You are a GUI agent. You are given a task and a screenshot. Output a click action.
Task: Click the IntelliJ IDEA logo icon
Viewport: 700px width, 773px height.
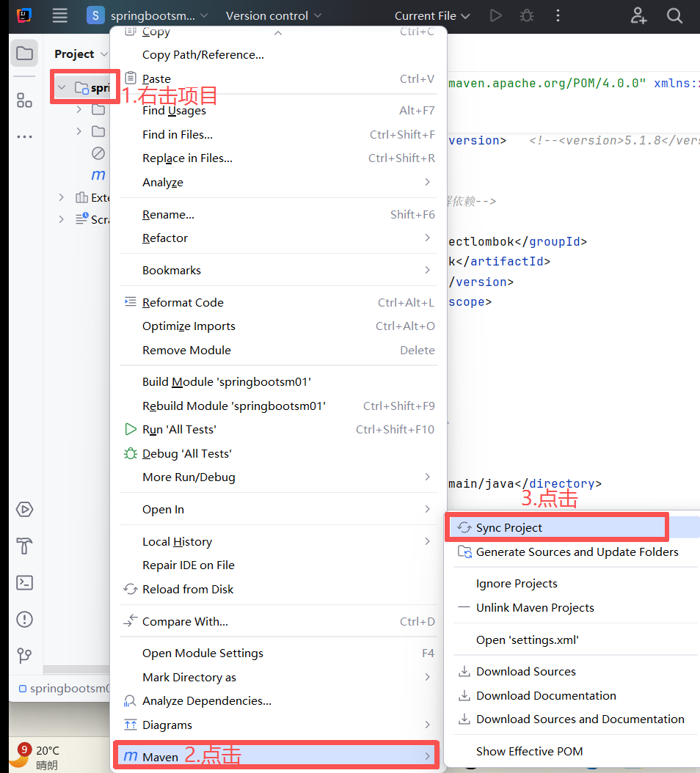pyautogui.click(x=24, y=16)
